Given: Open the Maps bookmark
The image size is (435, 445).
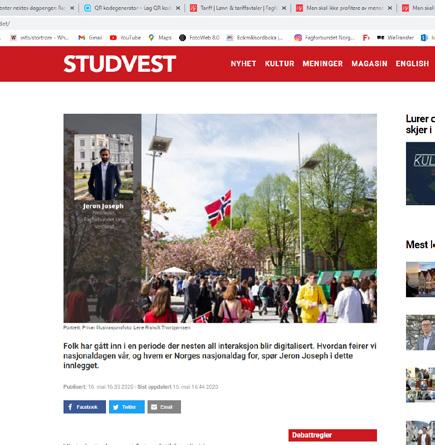Looking at the screenshot, I should [160, 38].
